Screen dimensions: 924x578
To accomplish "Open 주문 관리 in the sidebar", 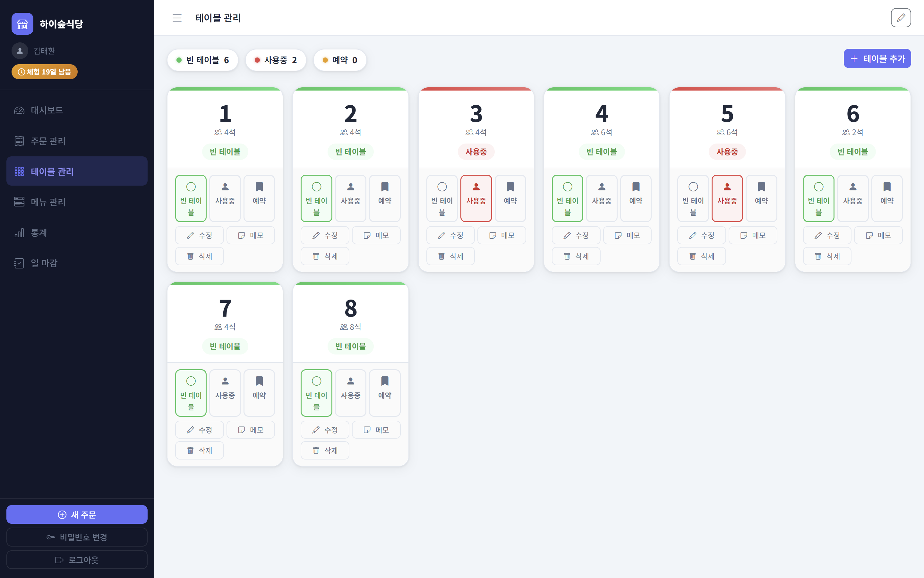I will 77,141.
